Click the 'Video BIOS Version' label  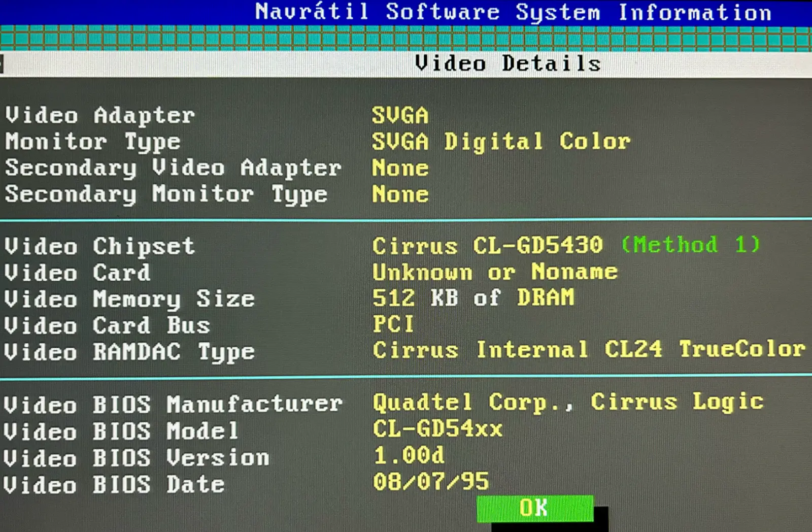pos(137,458)
